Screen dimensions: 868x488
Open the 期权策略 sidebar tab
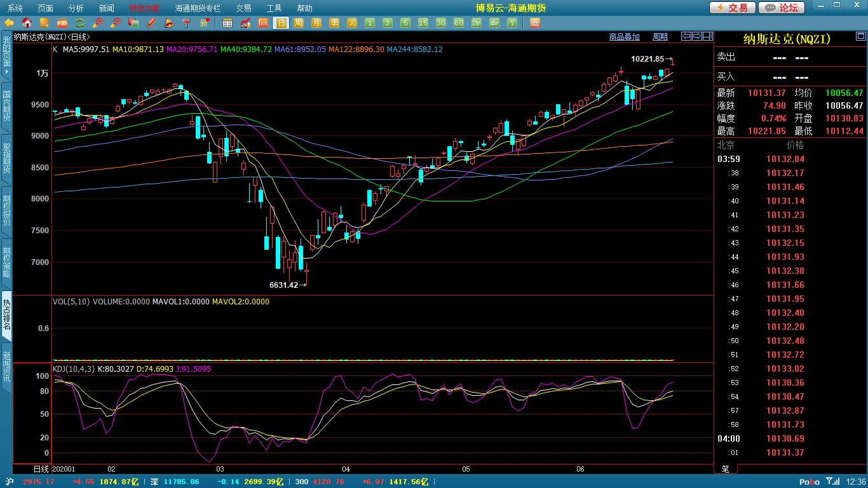(6, 262)
